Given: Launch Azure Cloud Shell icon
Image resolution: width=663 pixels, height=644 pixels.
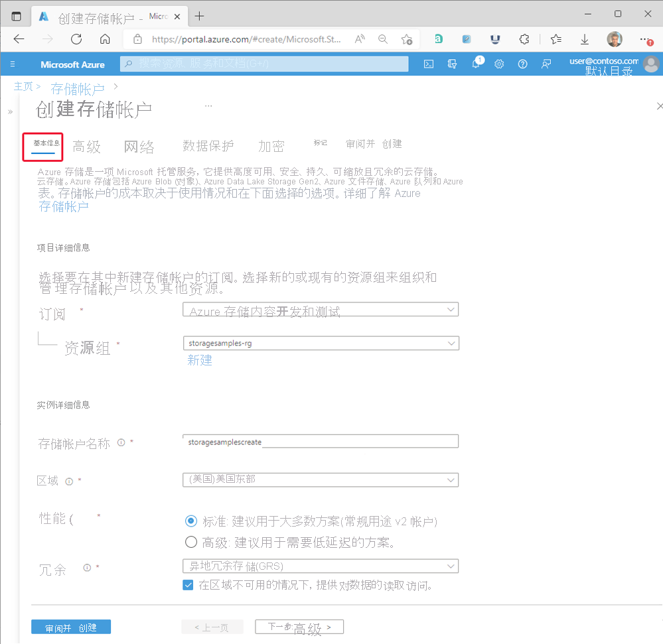Looking at the screenshot, I should [429, 64].
